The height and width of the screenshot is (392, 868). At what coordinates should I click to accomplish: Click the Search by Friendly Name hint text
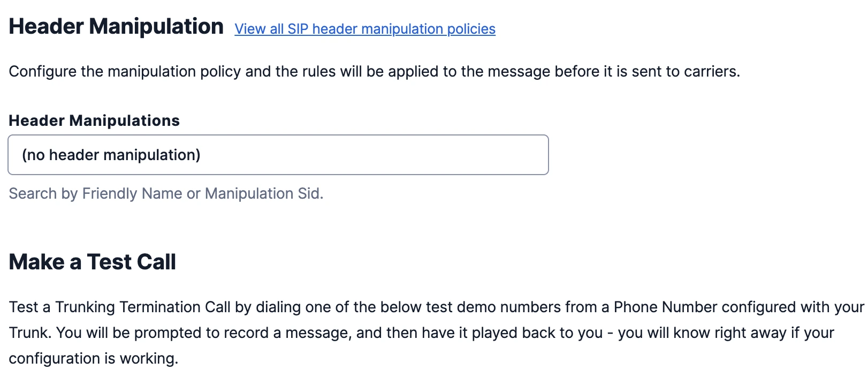(166, 193)
